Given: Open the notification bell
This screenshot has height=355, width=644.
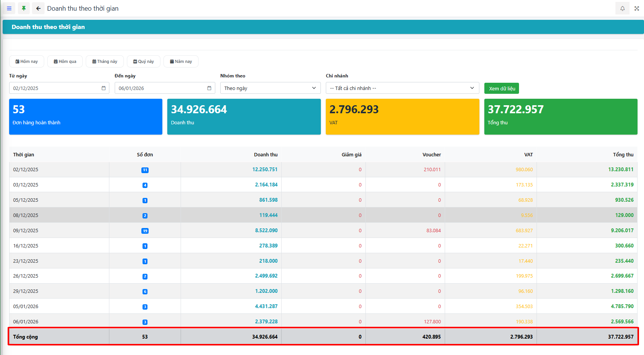Looking at the screenshot, I should [622, 8].
